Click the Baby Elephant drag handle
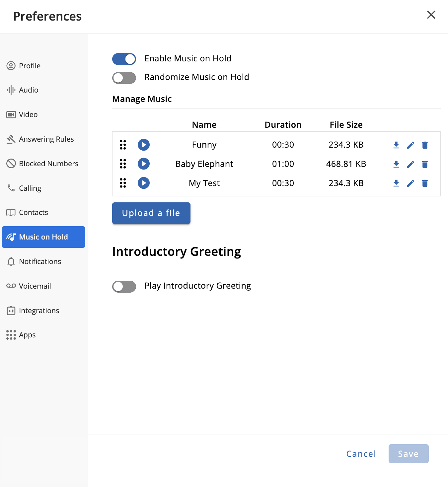Viewport: 448px width, 487px height. (x=123, y=164)
